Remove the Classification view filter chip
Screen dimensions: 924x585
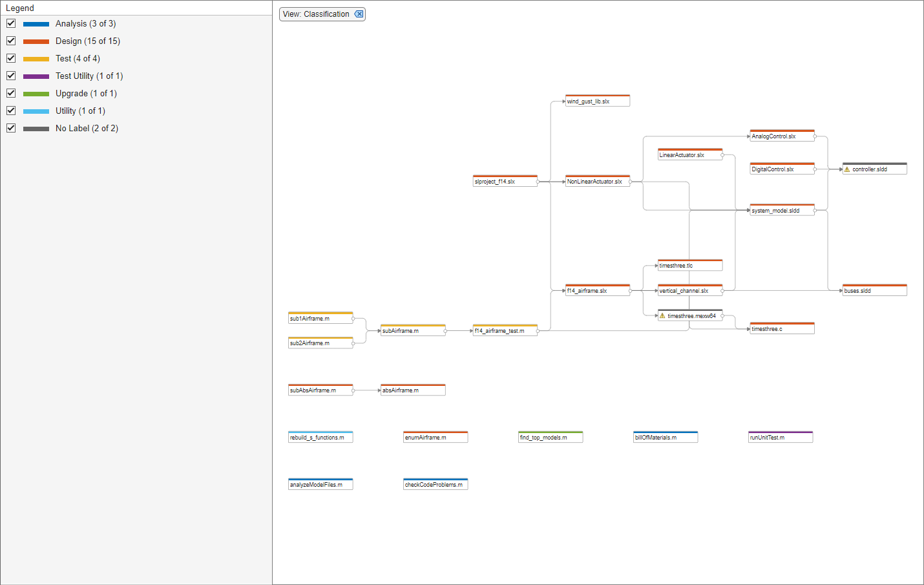[x=359, y=14]
